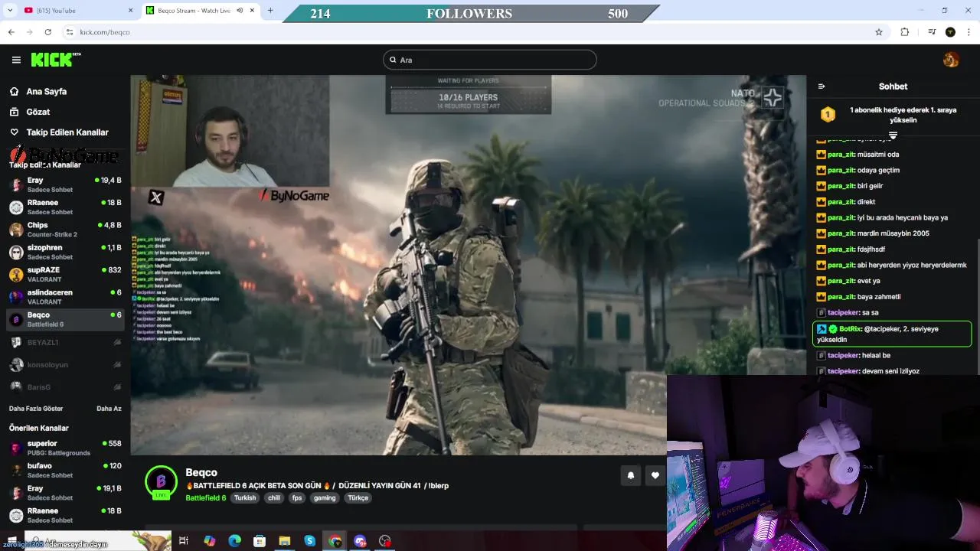Close the YouTube tab
Viewport: 980px width, 551px height.
click(x=130, y=11)
